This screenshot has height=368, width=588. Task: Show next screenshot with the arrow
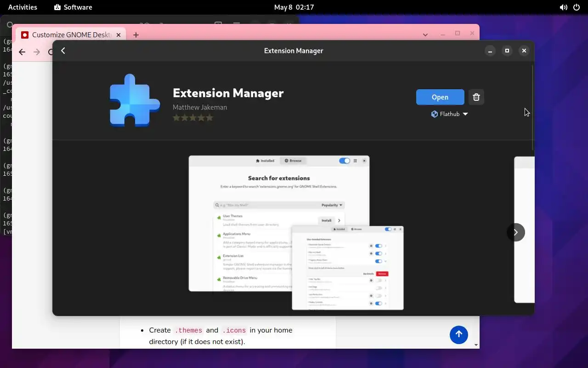[x=515, y=232]
